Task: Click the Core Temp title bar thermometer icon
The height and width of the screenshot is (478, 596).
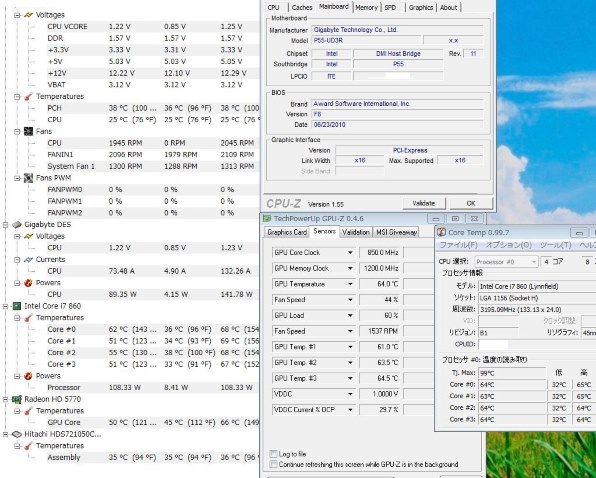Action: point(441,232)
